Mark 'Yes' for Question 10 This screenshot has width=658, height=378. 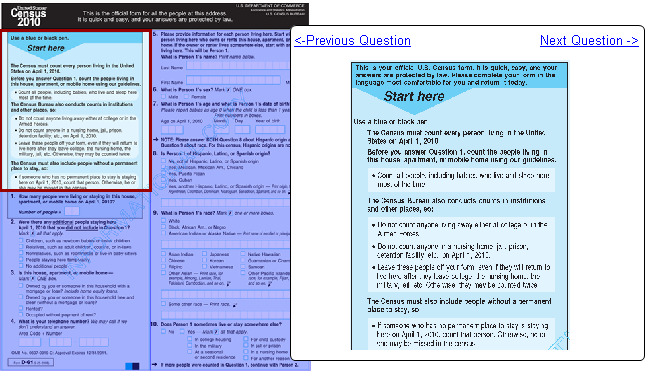click(183, 331)
